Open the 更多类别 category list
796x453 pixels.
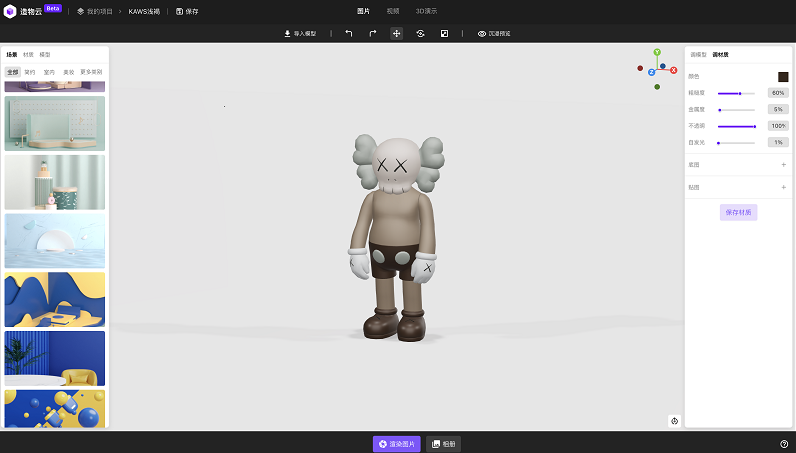click(x=91, y=72)
